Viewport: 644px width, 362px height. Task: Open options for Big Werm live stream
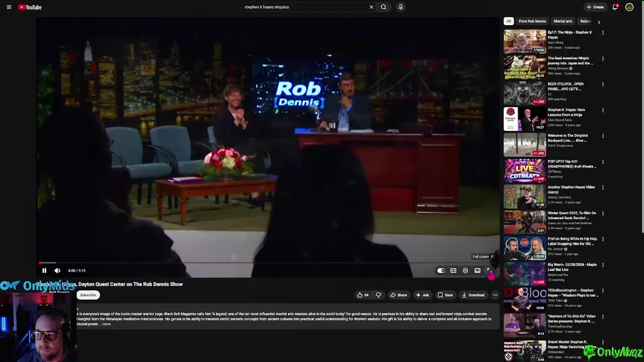tap(603, 265)
